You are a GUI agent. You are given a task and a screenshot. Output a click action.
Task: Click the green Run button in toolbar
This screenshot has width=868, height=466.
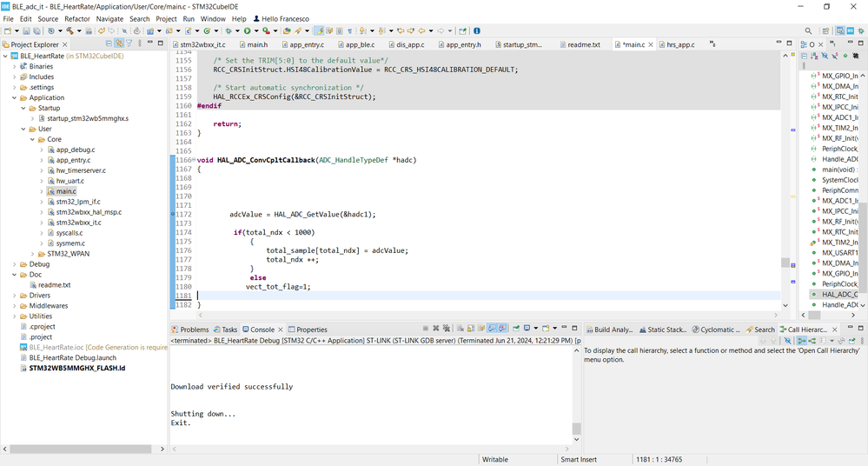[x=248, y=30]
